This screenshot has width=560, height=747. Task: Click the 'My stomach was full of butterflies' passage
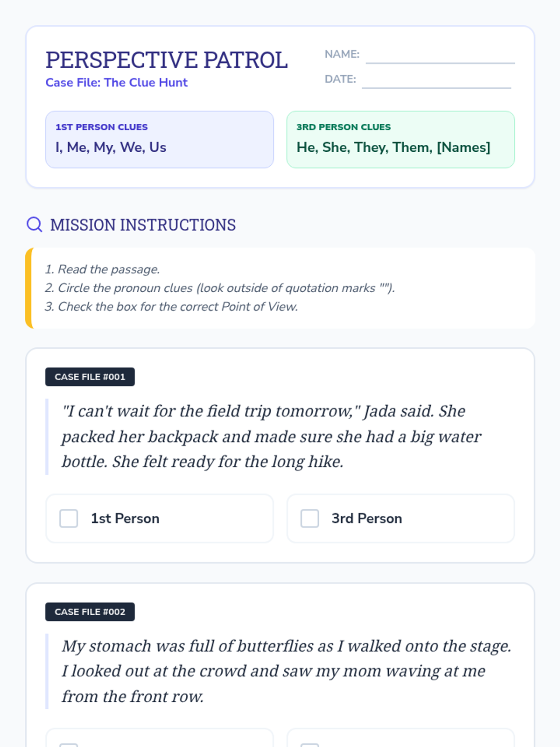tap(287, 671)
